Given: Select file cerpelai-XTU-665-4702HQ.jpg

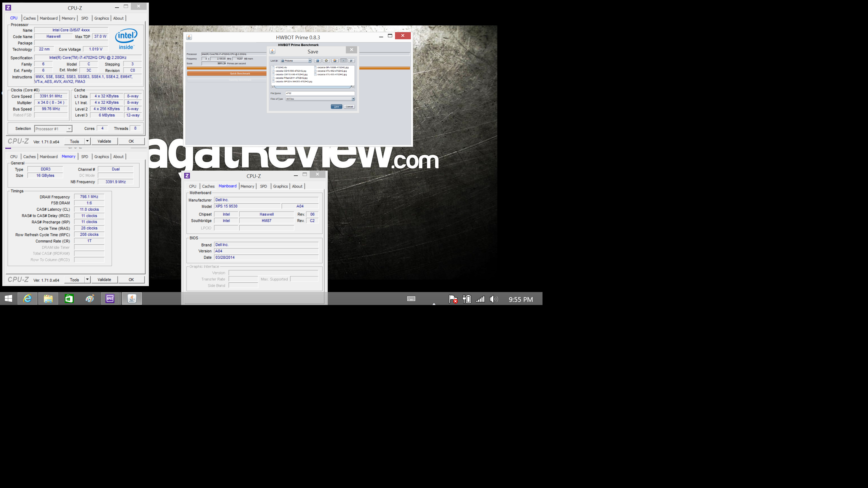Looking at the screenshot, I should [x=331, y=75].
